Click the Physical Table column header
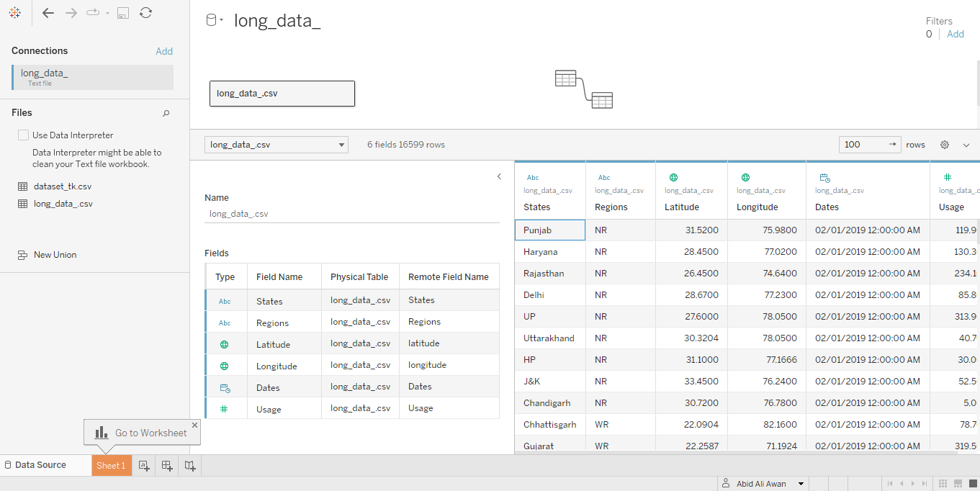The width and height of the screenshot is (980, 491). pyautogui.click(x=359, y=277)
